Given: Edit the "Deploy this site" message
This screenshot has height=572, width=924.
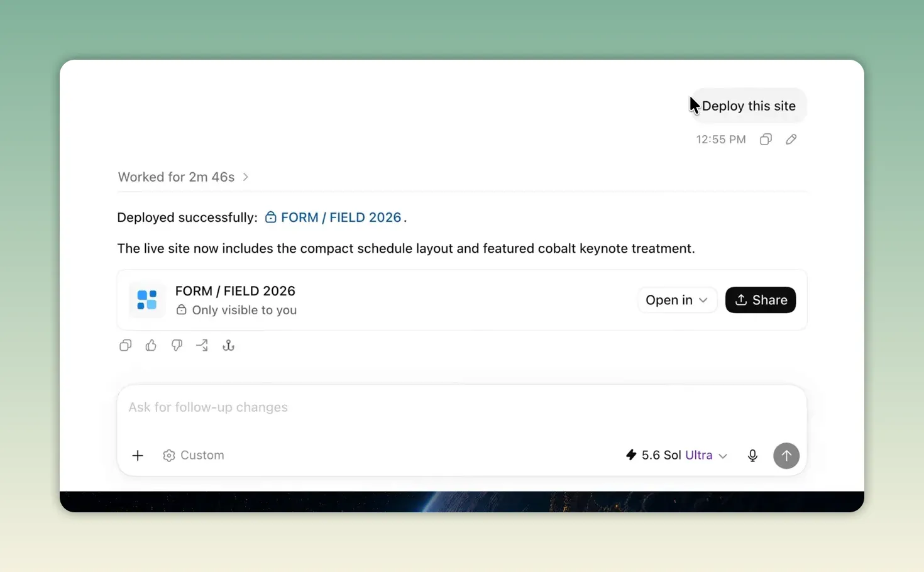Looking at the screenshot, I should pyautogui.click(x=791, y=140).
